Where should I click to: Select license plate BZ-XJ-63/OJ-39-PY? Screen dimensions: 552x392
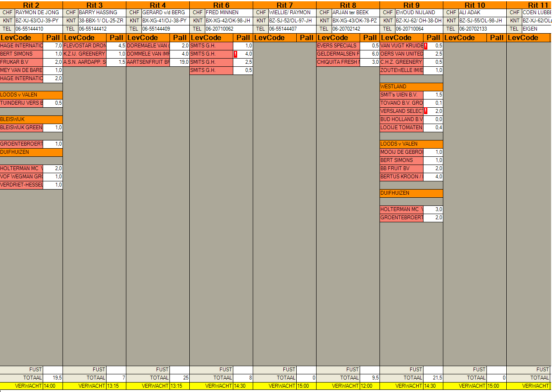coord(39,21)
